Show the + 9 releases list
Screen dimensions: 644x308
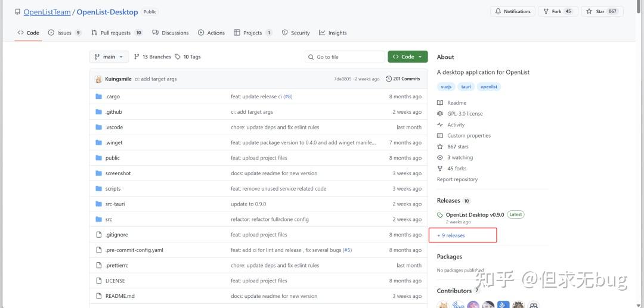click(451, 235)
